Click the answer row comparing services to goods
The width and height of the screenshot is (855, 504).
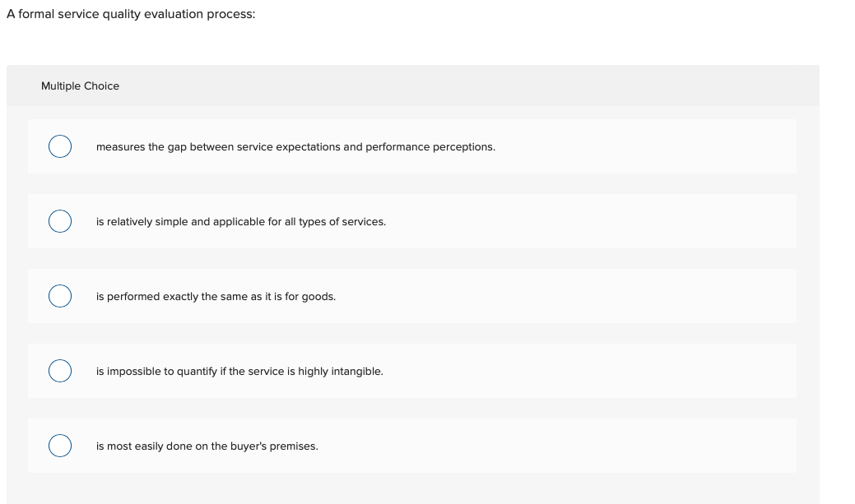[x=411, y=295]
